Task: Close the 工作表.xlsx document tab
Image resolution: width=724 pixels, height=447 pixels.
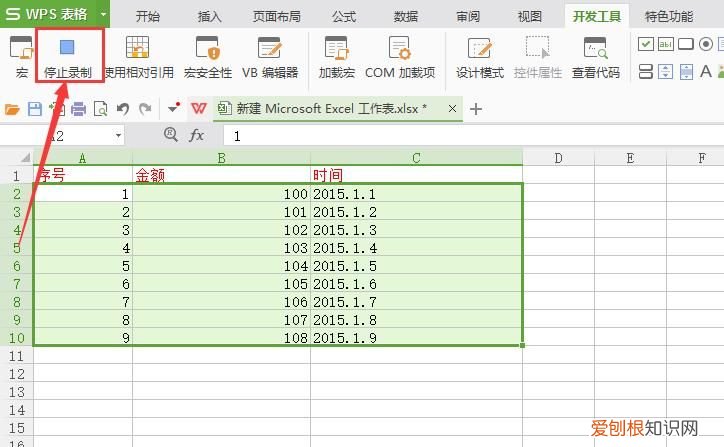Action: coord(452,109)
